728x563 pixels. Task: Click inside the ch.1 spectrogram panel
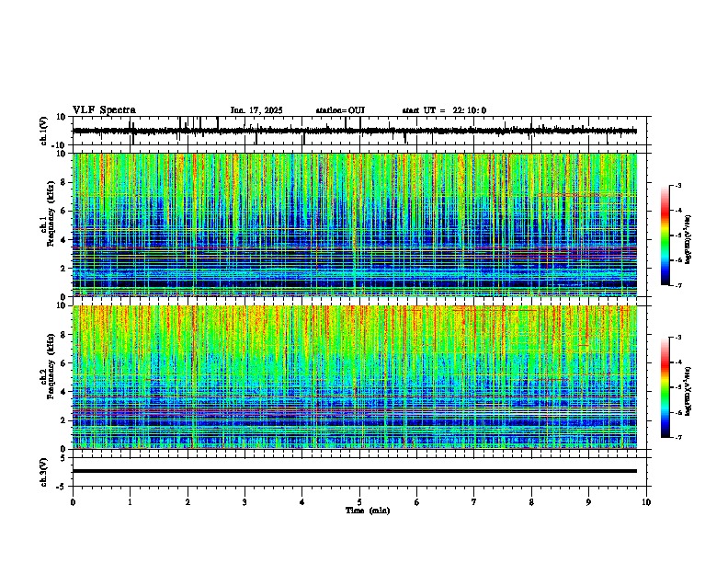(355, 224)
